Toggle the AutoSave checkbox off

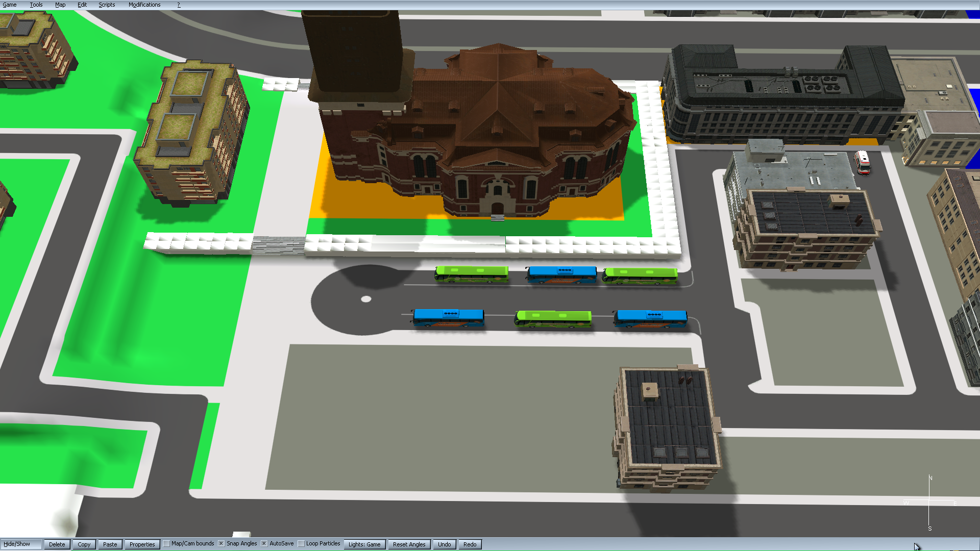(x=264, y=544)
